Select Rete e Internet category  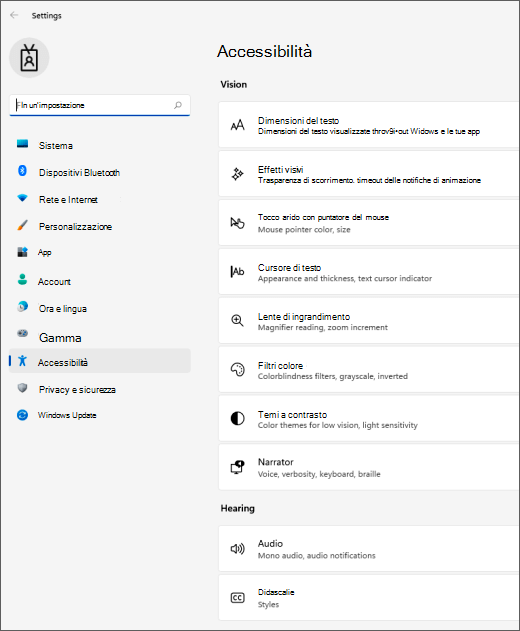pos(100,200)
